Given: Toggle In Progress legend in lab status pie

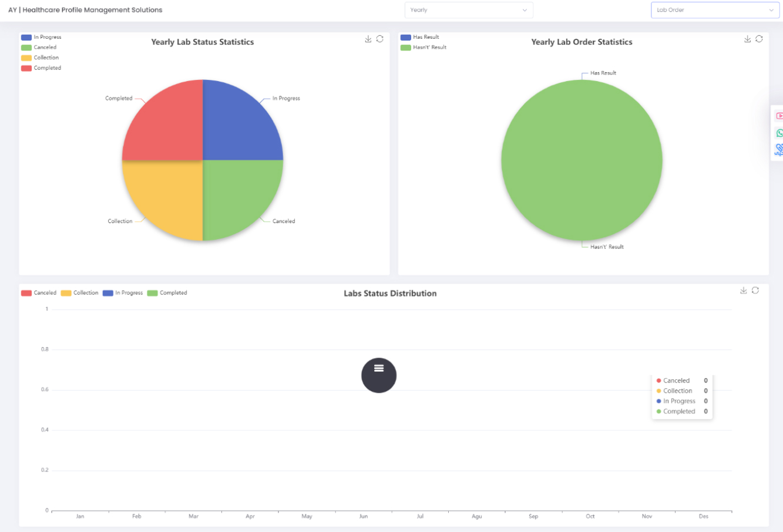Looking at the screenshot, I should (x=41, y=37).
